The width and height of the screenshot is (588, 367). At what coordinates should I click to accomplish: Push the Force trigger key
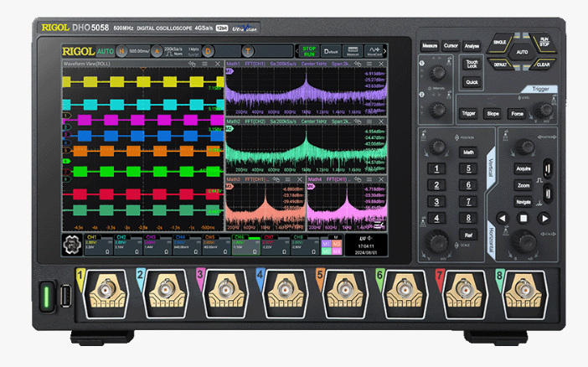click(x=517, y=113)
